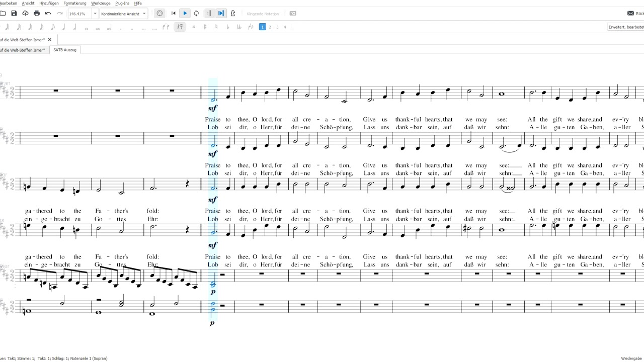Open the zoom level dropdown arrow
The width and height of the screenshot is (644, 362).
pos(95,14)
